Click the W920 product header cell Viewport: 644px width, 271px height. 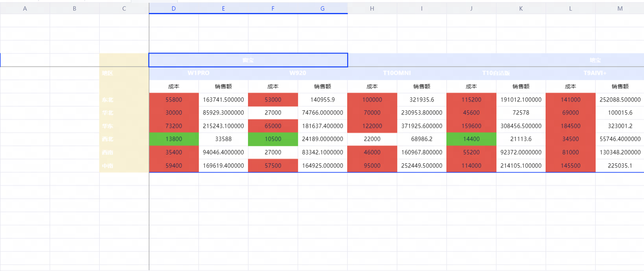pyautogui.click(x=298, y=73)
